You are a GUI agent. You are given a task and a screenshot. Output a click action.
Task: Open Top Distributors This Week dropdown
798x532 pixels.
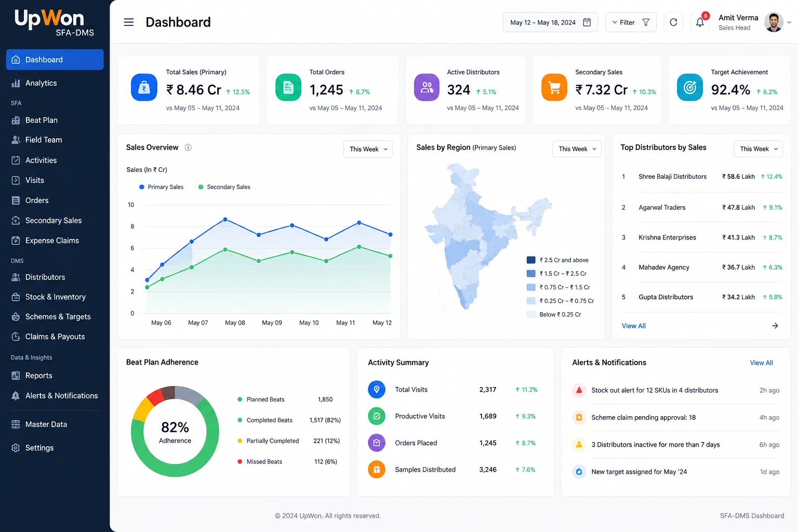tap(759, 149)
